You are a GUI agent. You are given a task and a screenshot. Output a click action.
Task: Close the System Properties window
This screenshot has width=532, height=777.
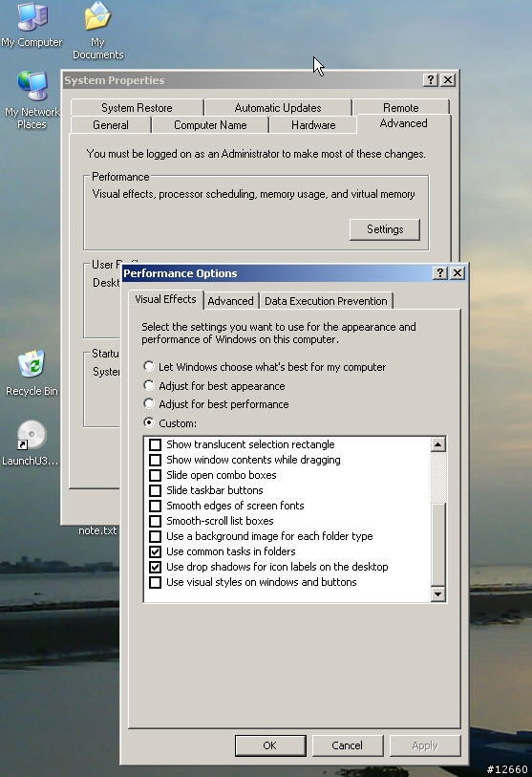[x=448, y=79]
